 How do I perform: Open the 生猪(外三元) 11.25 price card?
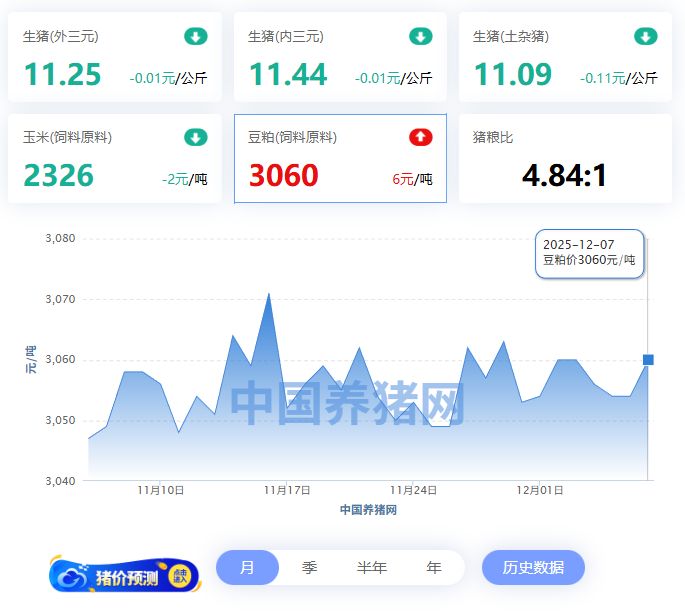(115, 58)
